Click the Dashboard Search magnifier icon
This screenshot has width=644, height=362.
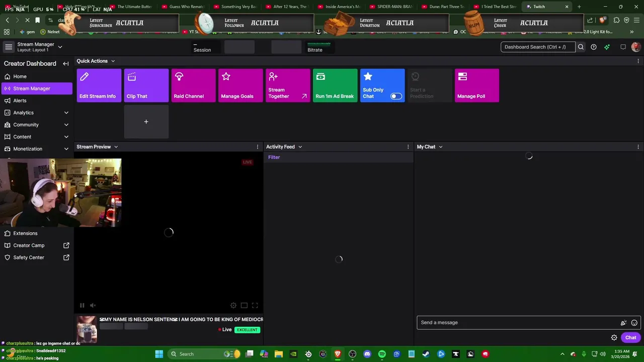581,47
